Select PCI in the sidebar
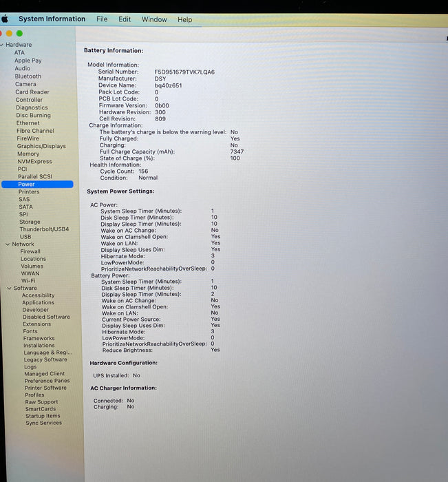Screen dimensions: 448x482 [x=23, y=169]
